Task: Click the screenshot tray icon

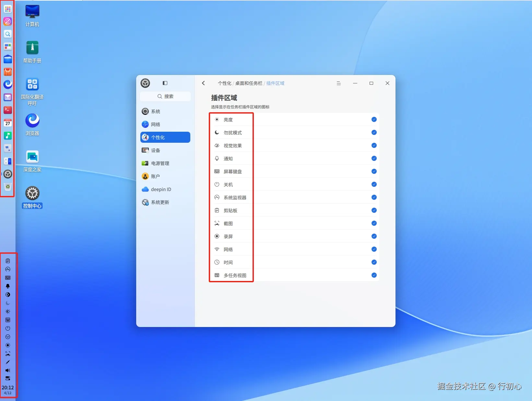Action: coord(8,354)
